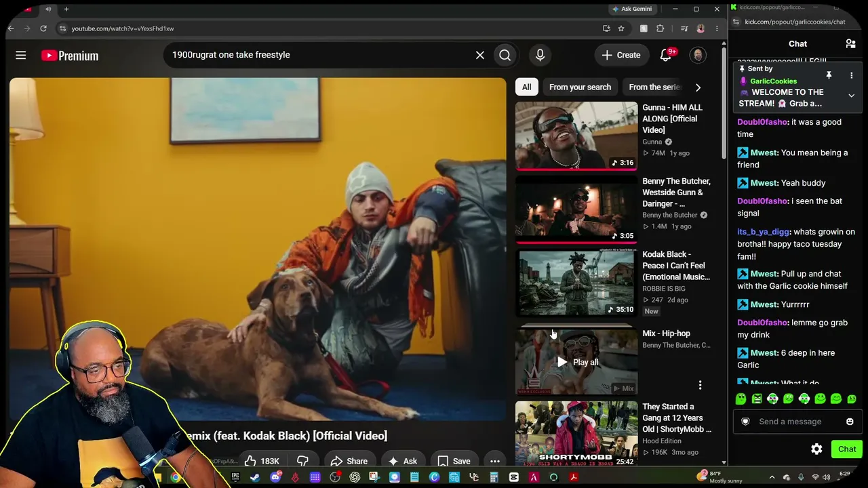868x488 pixels.
Task: Open chat identity shield icon
Action: click(745, 422)
